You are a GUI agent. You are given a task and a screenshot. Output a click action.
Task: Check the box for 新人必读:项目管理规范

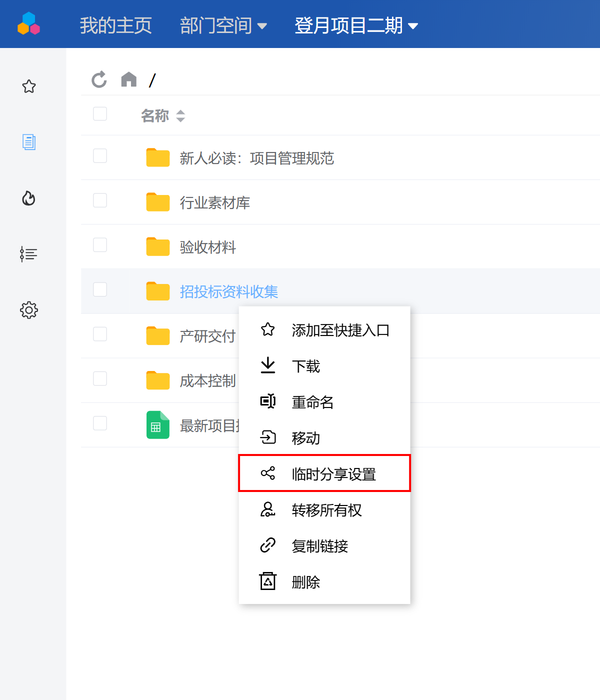pos(100,155)
